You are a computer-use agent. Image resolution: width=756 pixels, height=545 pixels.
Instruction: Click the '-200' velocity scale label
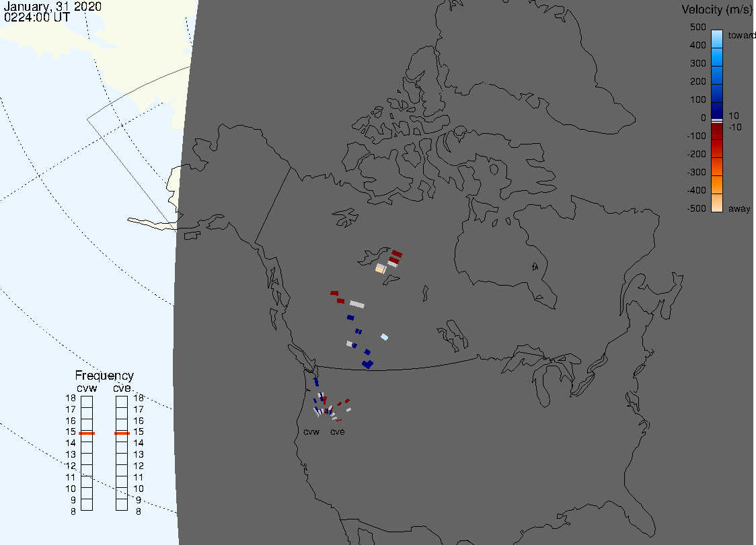click(x=696, y=154)
